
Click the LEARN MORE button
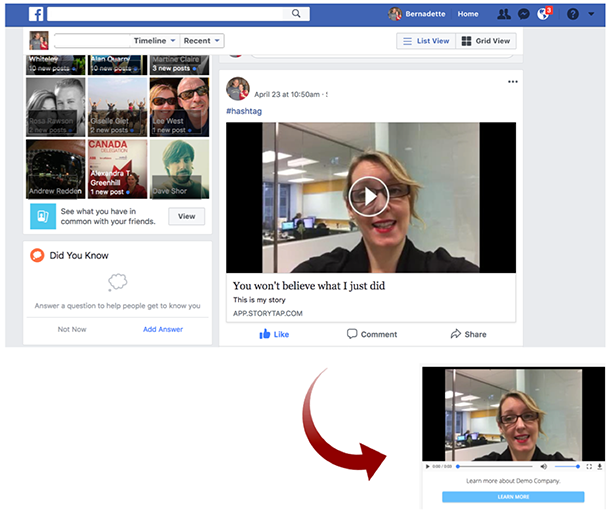tap(513, 497)
